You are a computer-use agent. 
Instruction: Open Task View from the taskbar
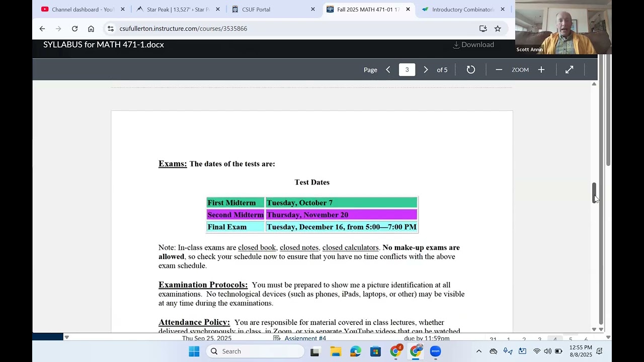point(315,351)
